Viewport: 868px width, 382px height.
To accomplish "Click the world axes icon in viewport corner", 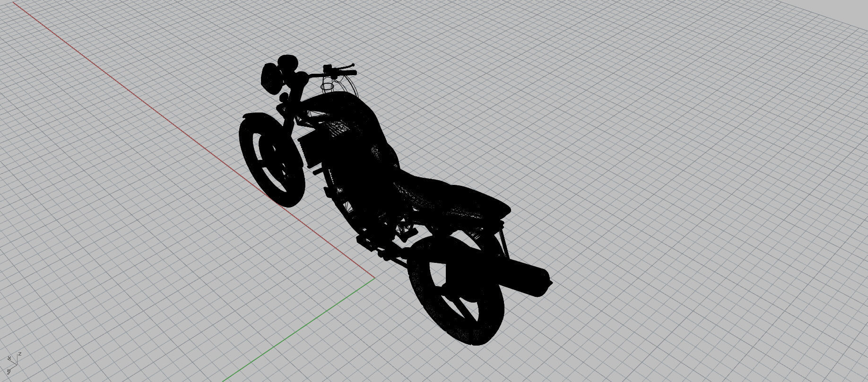I will pos(14,362).
